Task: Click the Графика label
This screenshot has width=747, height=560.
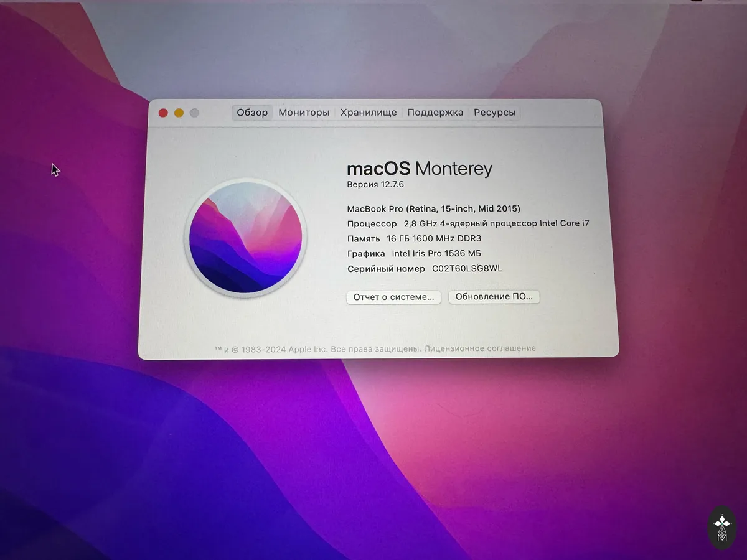Action: click(x=366, y=253)
